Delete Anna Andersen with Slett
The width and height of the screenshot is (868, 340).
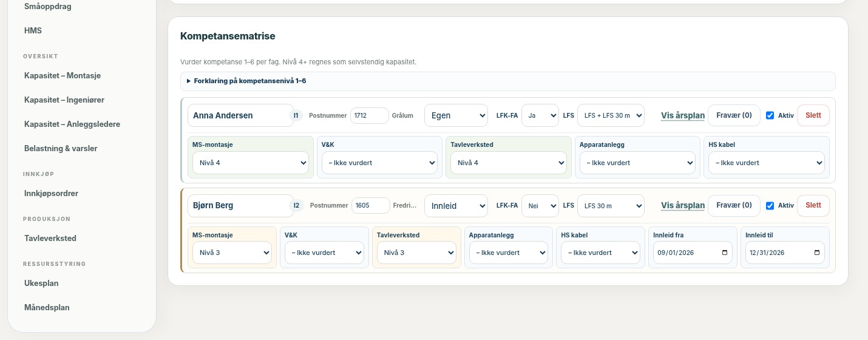tap(813, 115)
